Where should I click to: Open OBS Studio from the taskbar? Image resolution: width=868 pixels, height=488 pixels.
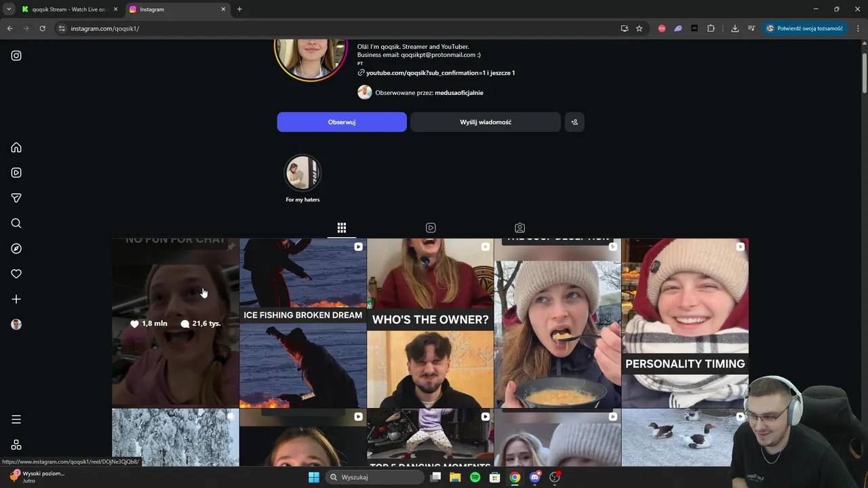click(555, 477)
